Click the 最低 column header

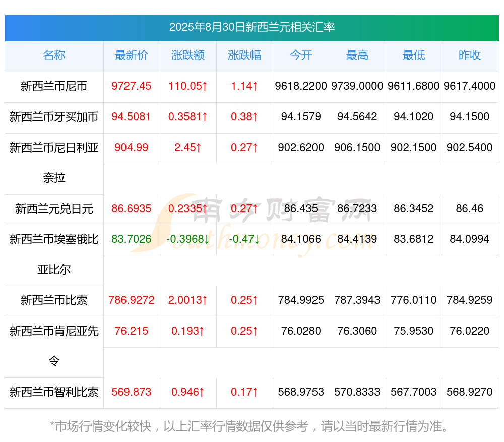click(x=414, y=55)
